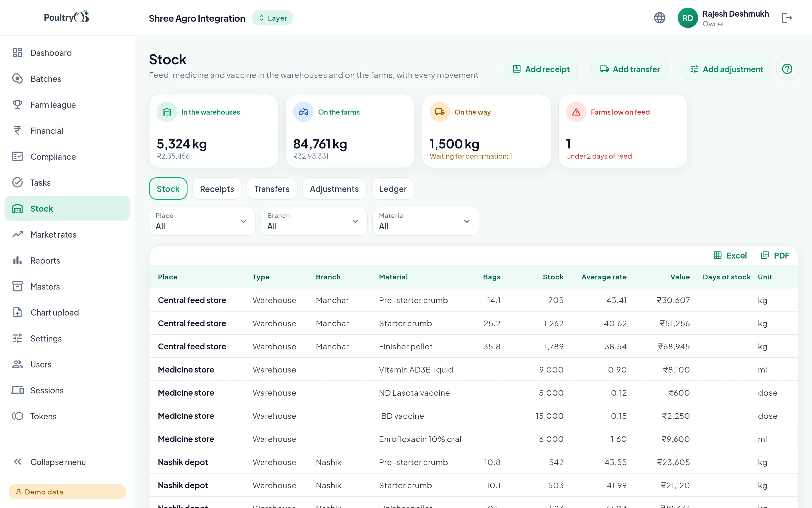Sort by the Average rate column header
Image resolution: width=812 pixels, height=508 pixels.
604,277
